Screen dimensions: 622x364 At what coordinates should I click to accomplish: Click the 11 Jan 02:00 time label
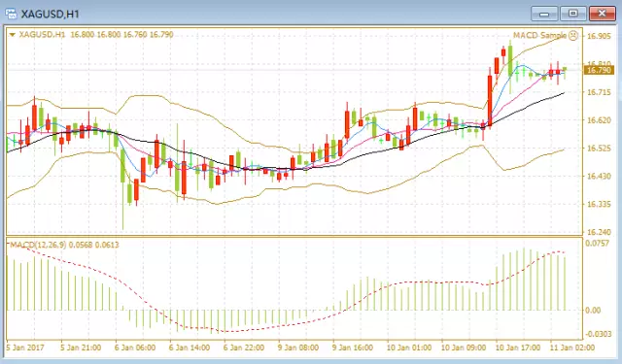point(572,347)
